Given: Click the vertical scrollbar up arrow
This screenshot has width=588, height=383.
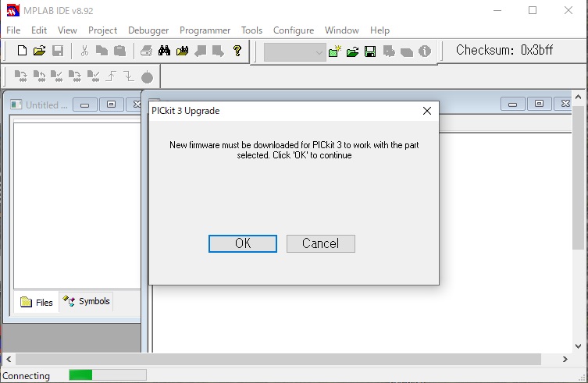Looking at the screenshot, I should [579, 97].
